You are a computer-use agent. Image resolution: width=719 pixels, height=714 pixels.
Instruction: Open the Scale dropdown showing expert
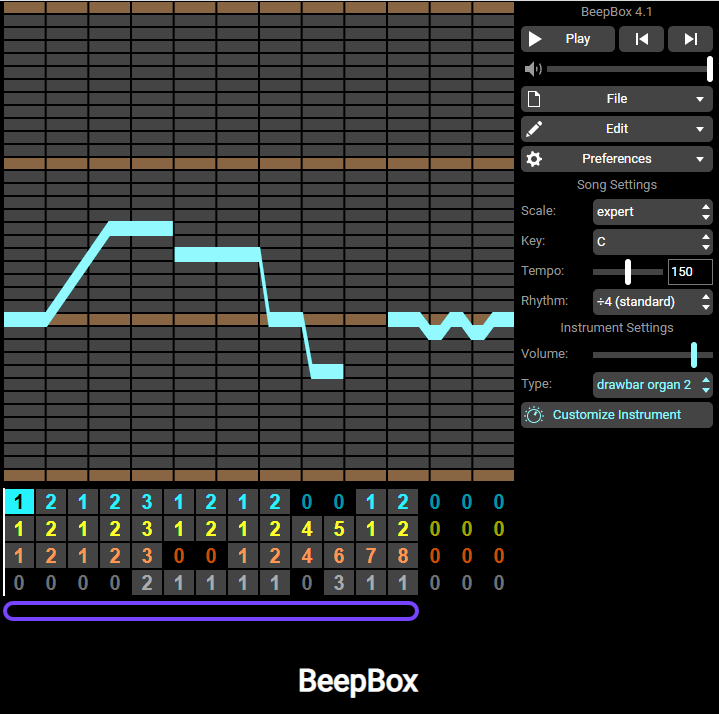click(x=653, y=212)
